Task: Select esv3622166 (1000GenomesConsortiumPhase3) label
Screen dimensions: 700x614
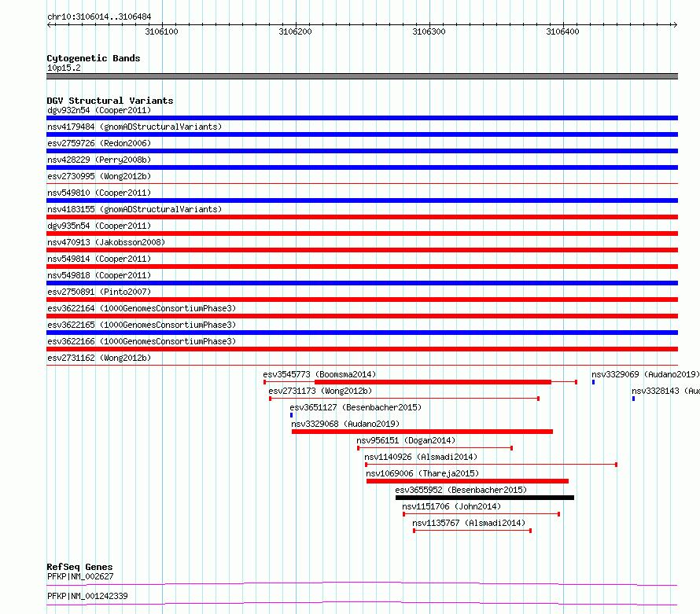Action: 142,341
